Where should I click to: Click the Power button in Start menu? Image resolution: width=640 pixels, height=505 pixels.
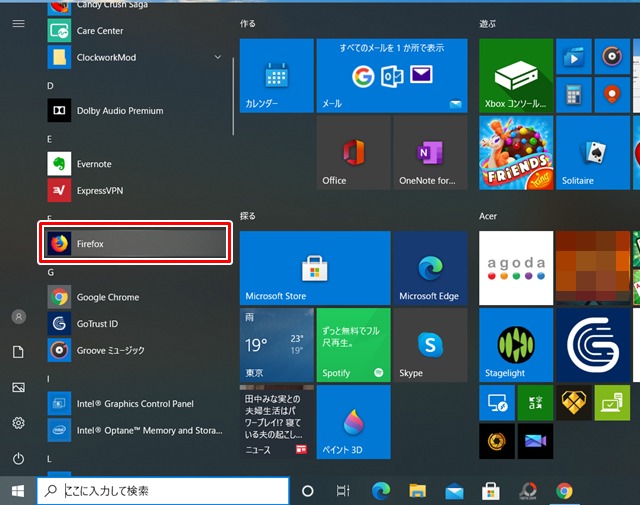pos(18,458)
